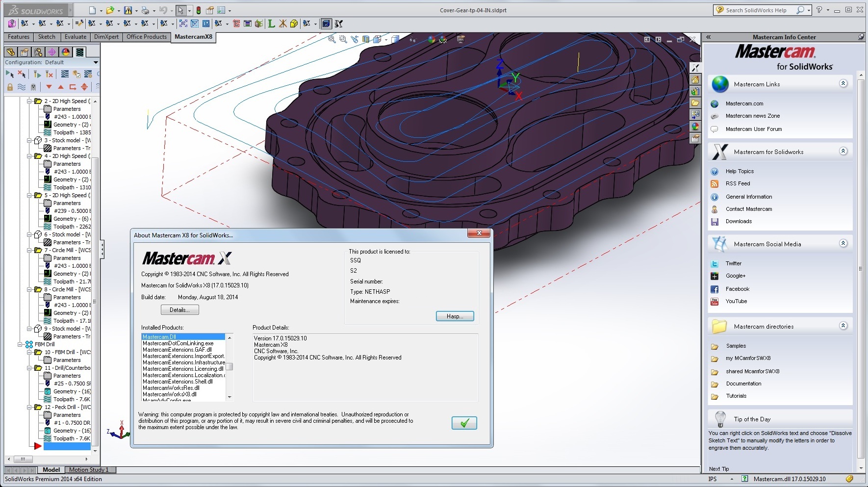Open the Search SolidWorks Help dropdown arrow

[809, 10]
